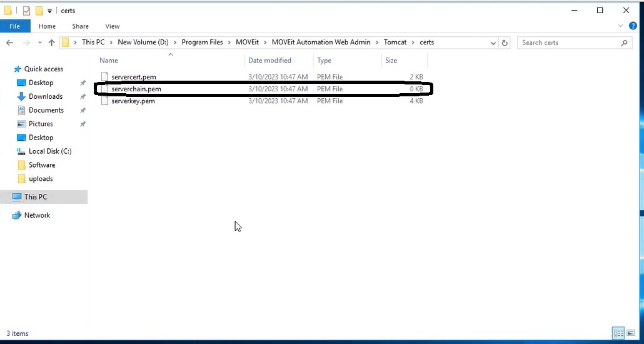Viewport: 644px width, 344px height.
Task: Select This PC in navigation pane
Action: tap(35, 197)
